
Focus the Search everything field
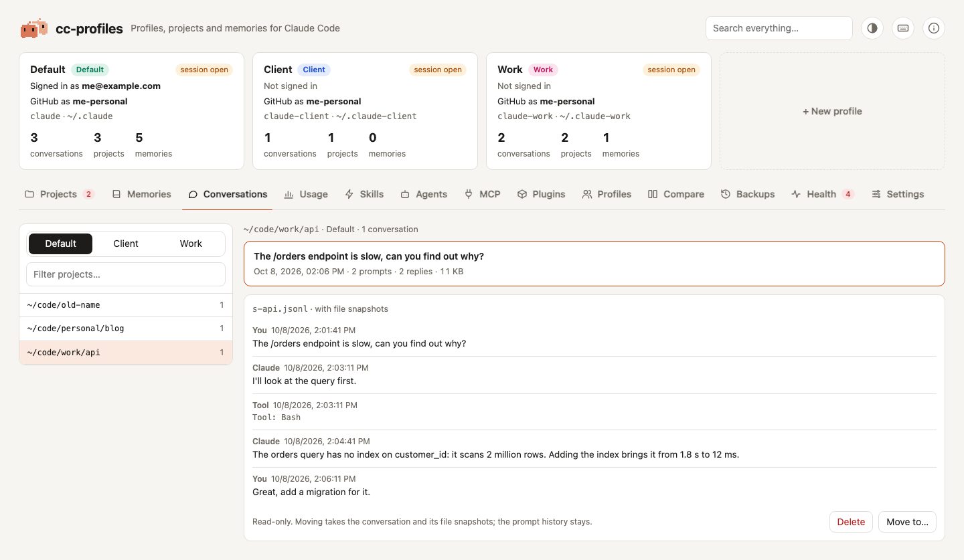(779, 28)
